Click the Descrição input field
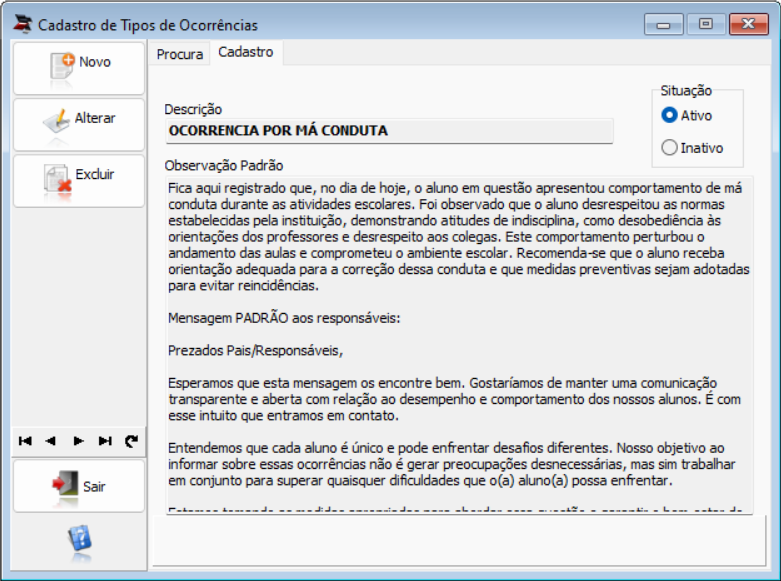The image size is (781, 581). tap(389, 131)
